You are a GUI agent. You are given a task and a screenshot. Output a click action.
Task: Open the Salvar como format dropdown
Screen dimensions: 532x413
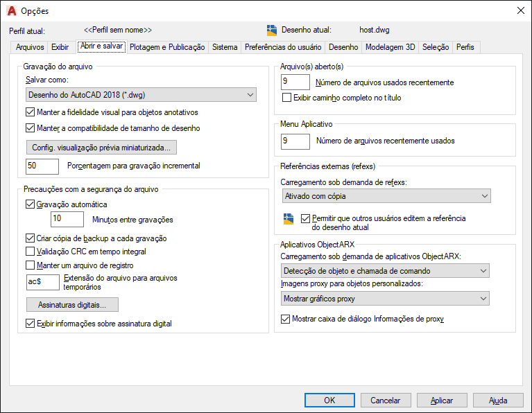point(141,95)
